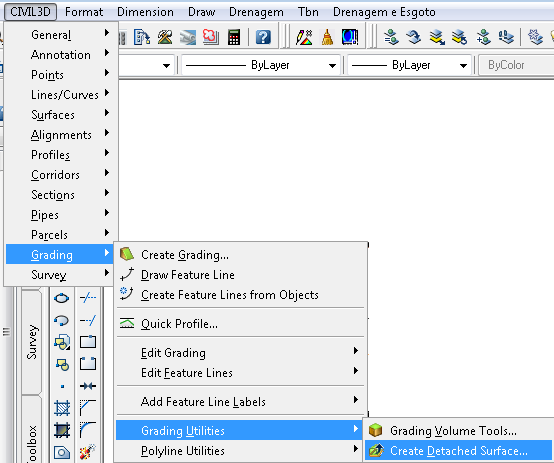Open the linetype ByLayer dropdown
554x463 pixels.
point(261,65)
